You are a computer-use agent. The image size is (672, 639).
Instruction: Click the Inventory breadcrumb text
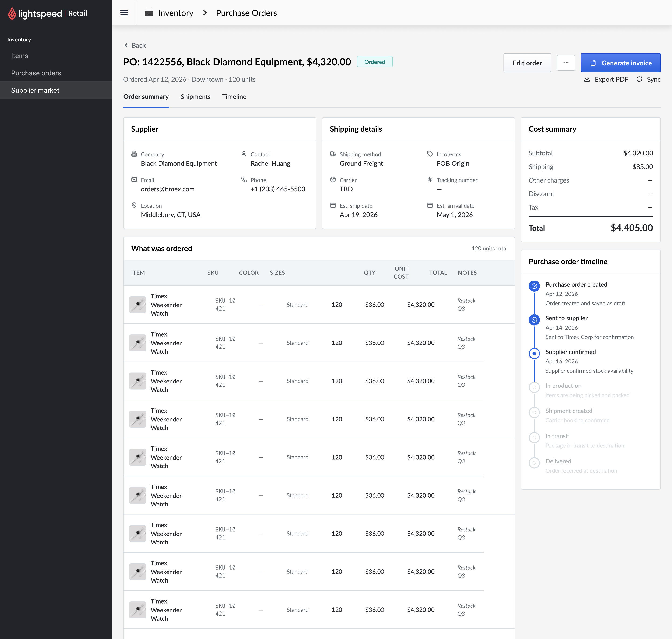[x=176, y=13]
